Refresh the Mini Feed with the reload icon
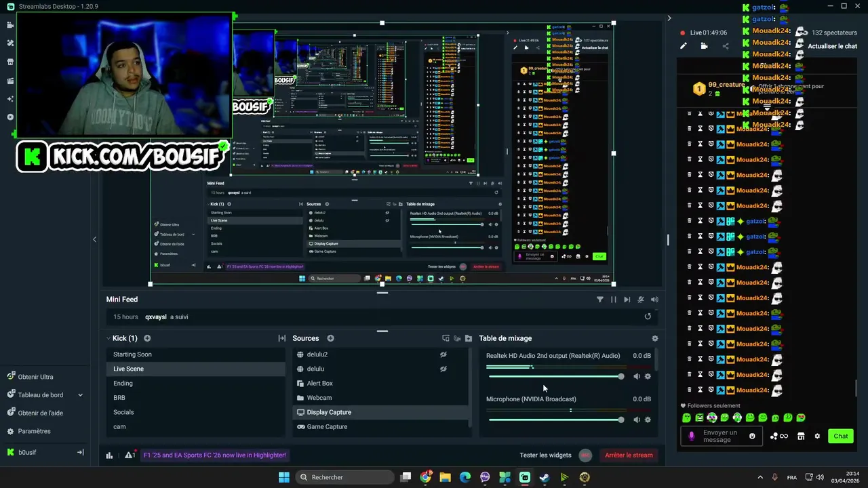 coord(648,317)
